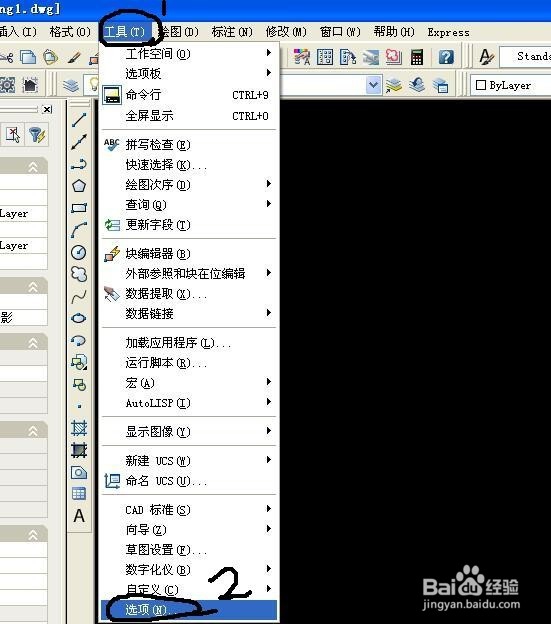The image size is (551, 624).
Task: Select the Arc draw tool
Action: [79, 230]
